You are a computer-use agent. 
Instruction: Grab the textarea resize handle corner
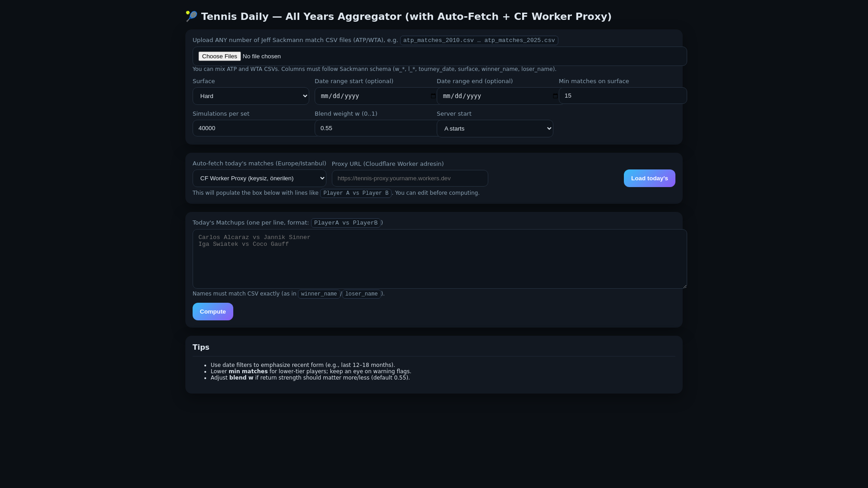(684, 286)
